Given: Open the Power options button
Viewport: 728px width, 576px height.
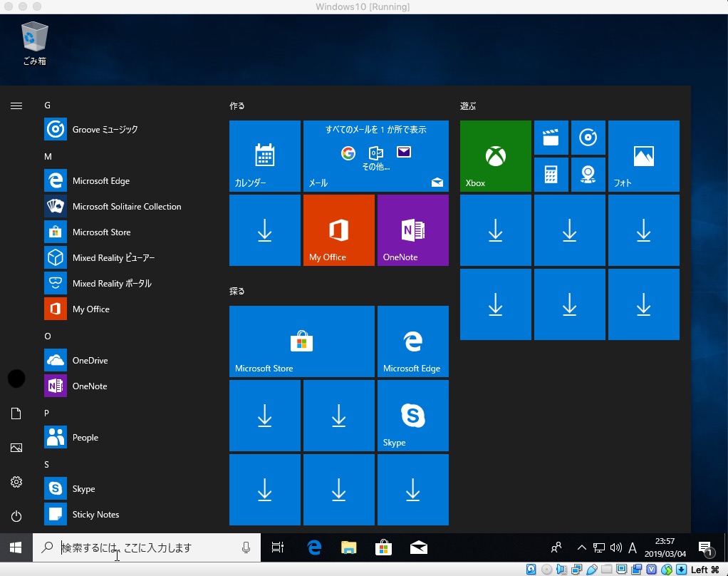Looking at the screenshot, I should coord(16,516).
